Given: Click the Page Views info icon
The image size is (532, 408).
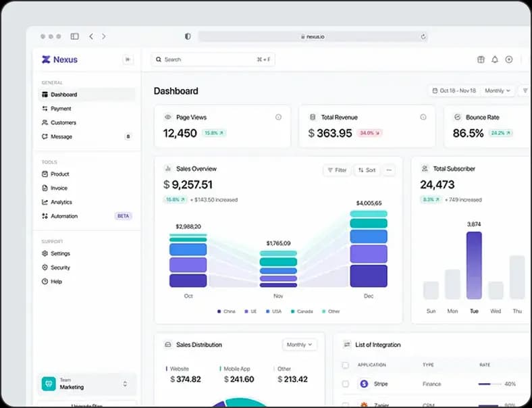Looking at the screenshot, I should [x=278, y=117].
